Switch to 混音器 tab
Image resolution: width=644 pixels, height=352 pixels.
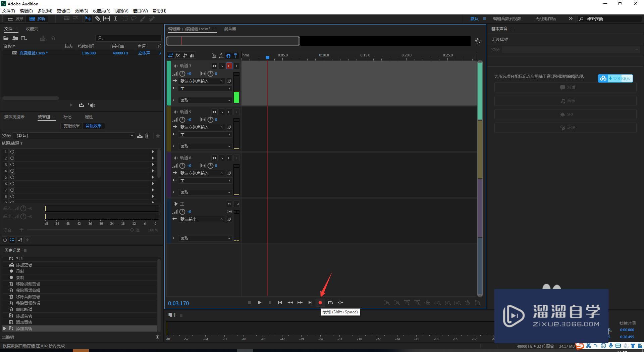pos(230,29)
